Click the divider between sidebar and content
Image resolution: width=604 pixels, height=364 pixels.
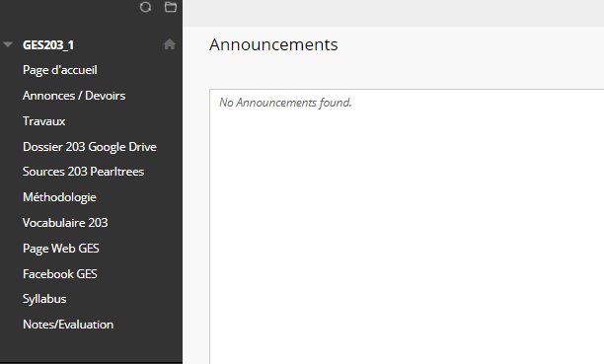tap(183, 182)
